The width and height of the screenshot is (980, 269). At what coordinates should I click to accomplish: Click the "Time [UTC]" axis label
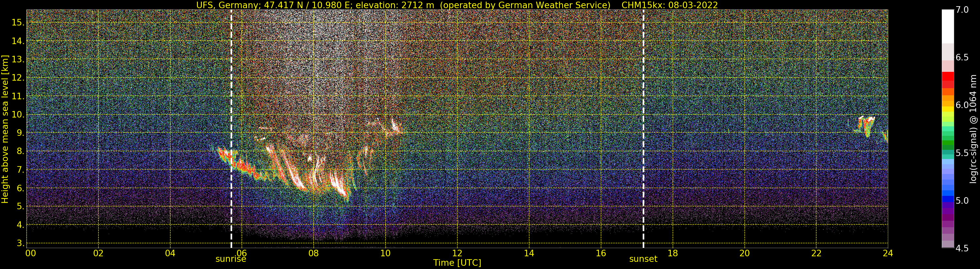pyautogui.click(x=457, y=263)
